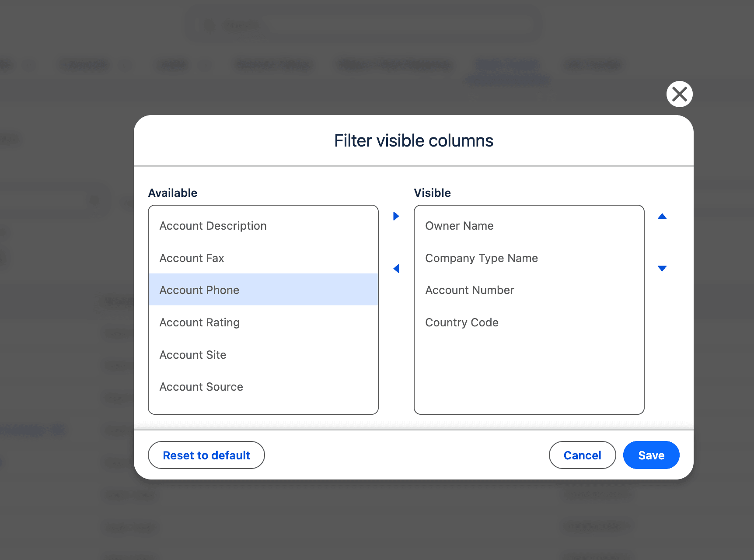754x560 pixels.
Task: Close the Filter visible columns dialog
Action: pyautogui.click(x=679, y=94)
